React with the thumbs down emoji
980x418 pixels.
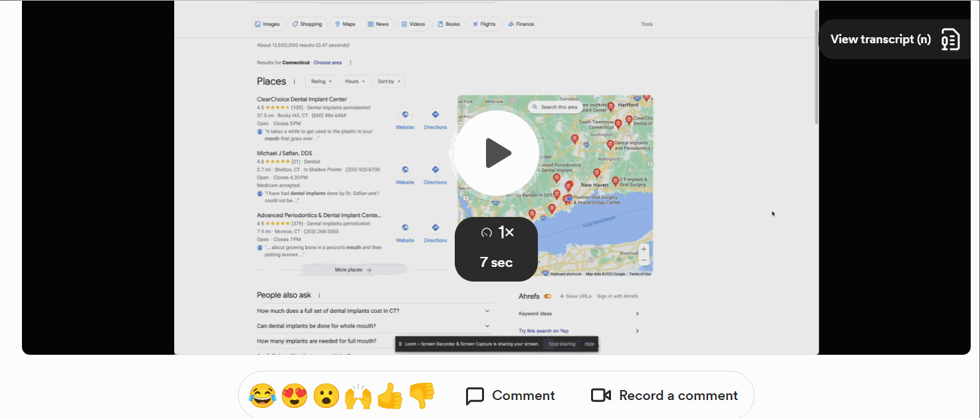pos(421,396)
